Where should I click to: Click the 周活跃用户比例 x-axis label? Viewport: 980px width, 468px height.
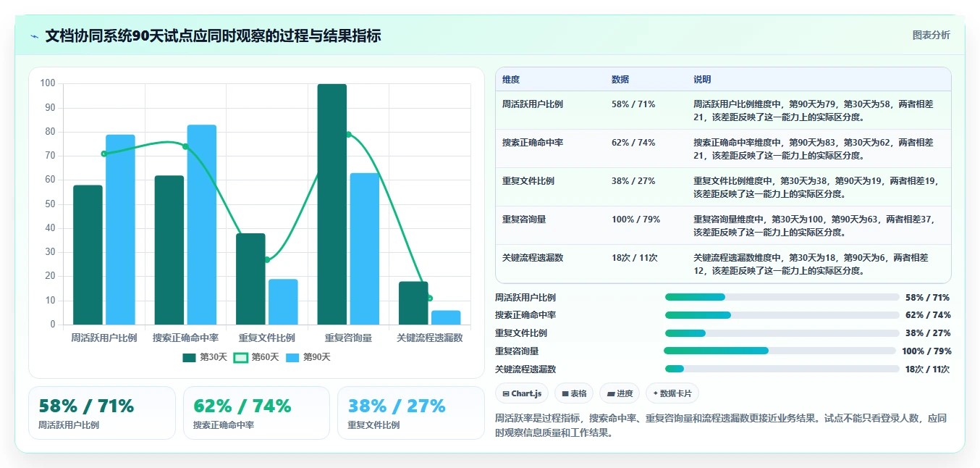click(x=104, y=338)
